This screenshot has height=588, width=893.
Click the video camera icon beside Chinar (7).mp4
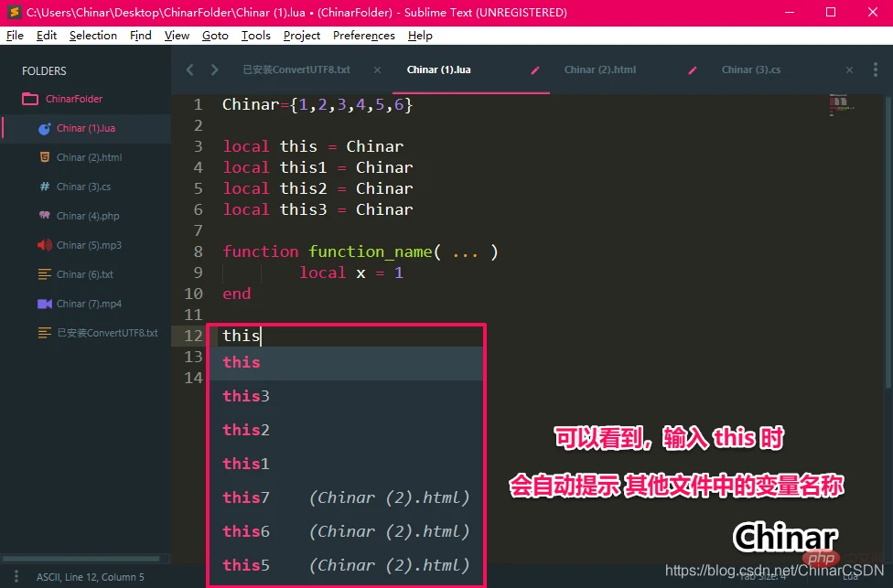[x=45, y=304]
